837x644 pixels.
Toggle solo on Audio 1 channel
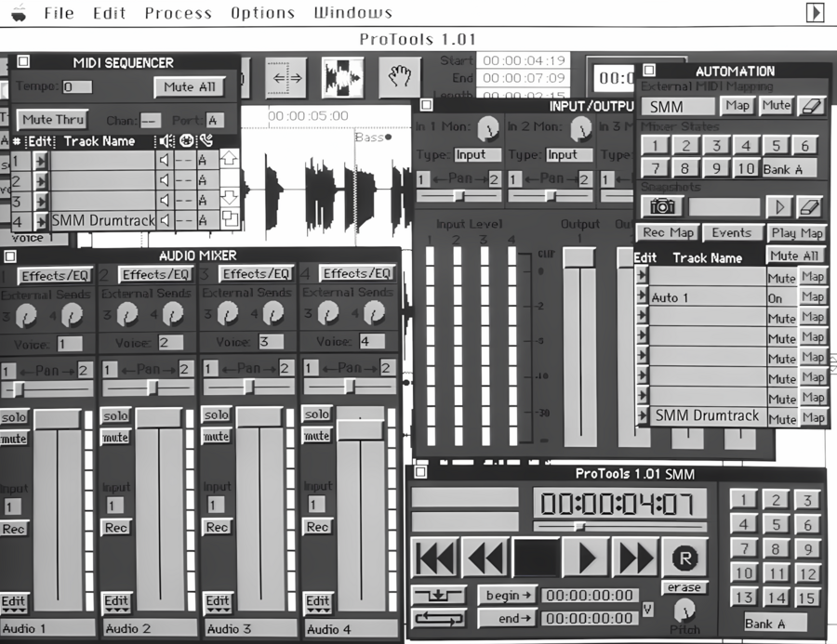[x=13, y=417]
